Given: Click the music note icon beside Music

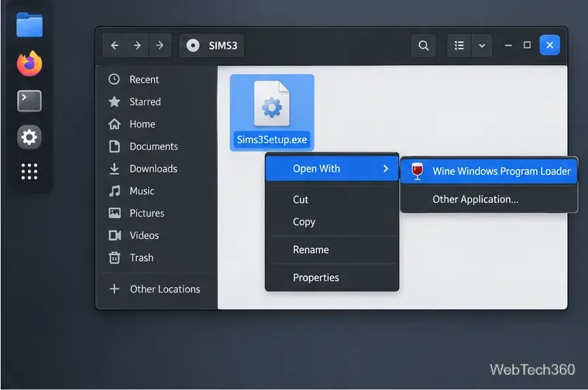Looking at the screenshot, I should point(115,191).
